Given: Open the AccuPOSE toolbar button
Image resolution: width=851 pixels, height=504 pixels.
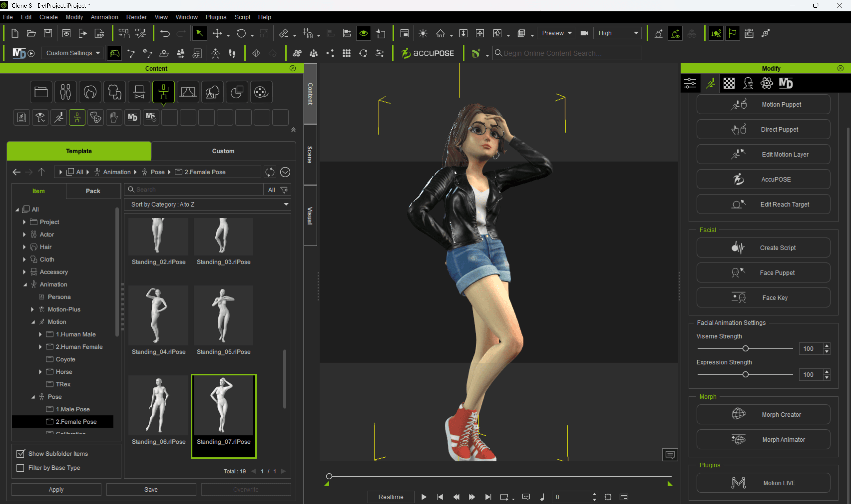Looking at the screenshot, I should (x=428, y=53).
